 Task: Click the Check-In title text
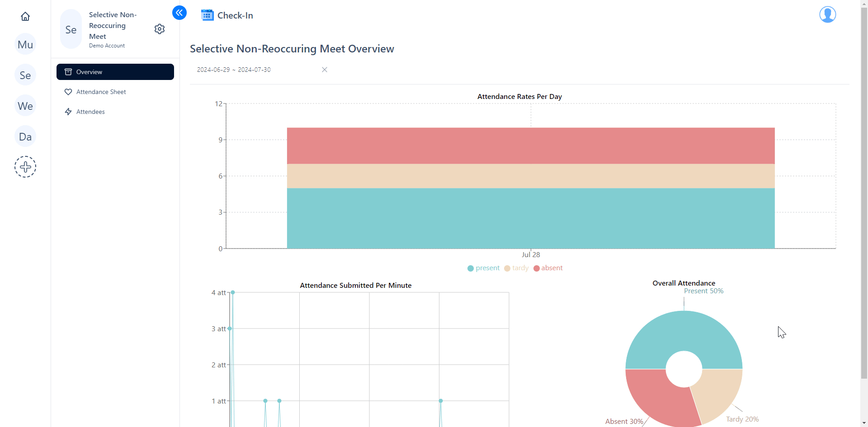[x=235, y=15]
